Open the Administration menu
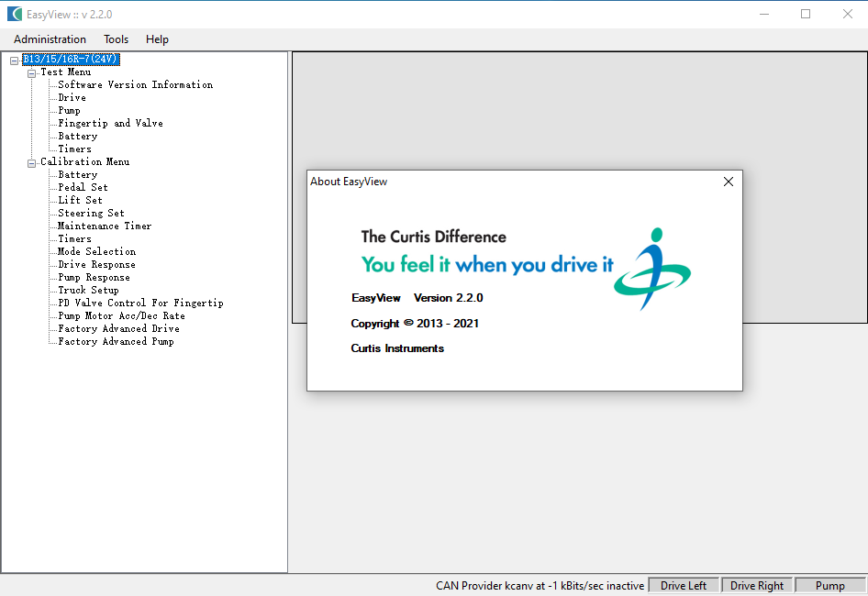 tap(50, 39)
